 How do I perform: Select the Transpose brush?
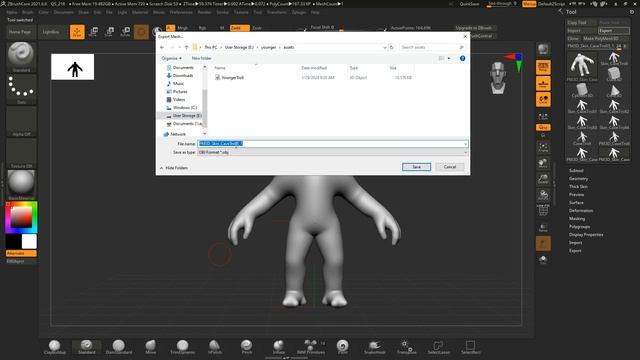pyautogui.click(x=406, y=347)
